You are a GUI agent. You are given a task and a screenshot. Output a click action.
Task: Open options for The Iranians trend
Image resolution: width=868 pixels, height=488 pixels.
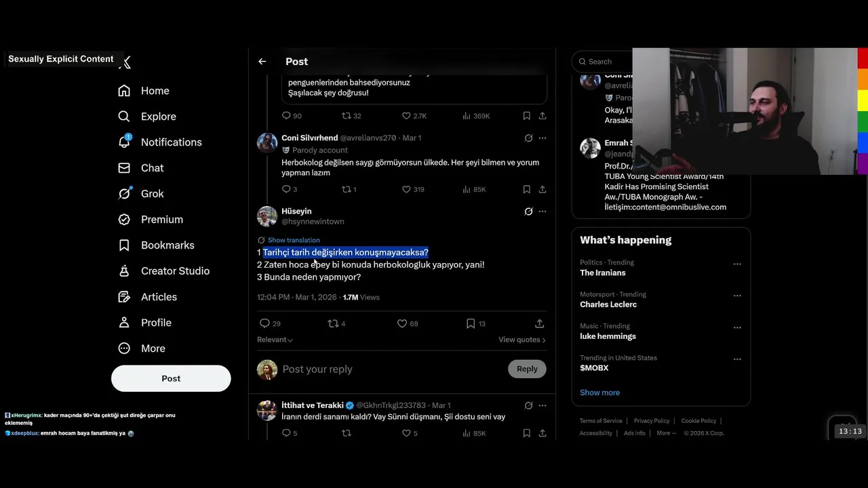coord(737,264)
